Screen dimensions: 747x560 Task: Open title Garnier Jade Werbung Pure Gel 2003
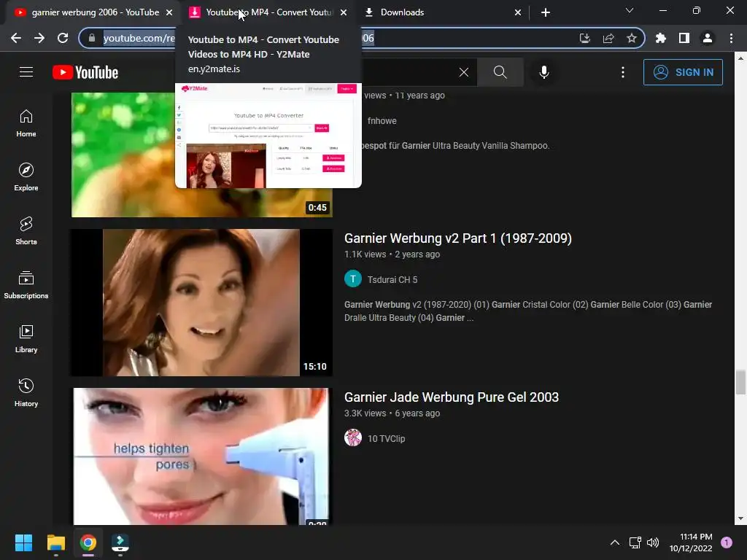pos(451,397)
